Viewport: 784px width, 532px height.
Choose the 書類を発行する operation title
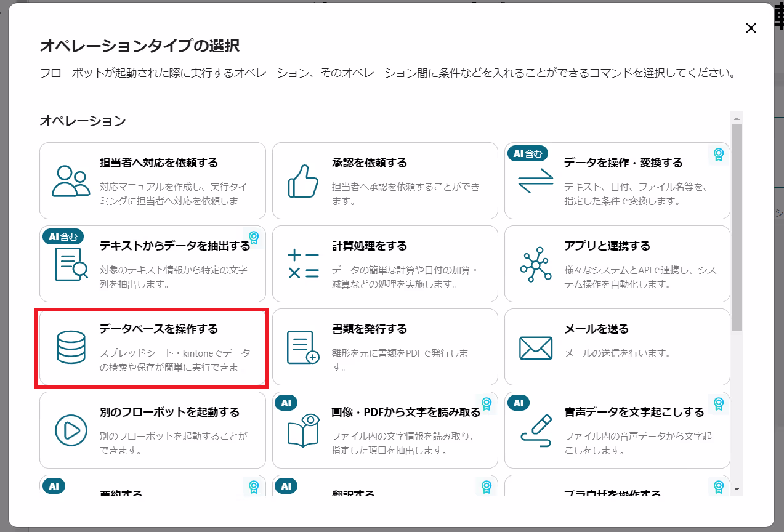point(370,329)
